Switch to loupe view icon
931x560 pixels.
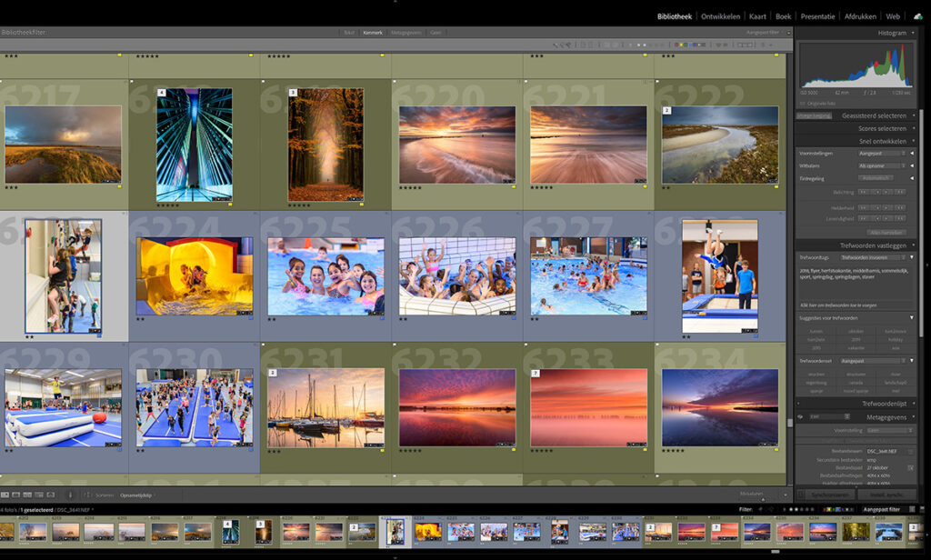tap(16, 495)
